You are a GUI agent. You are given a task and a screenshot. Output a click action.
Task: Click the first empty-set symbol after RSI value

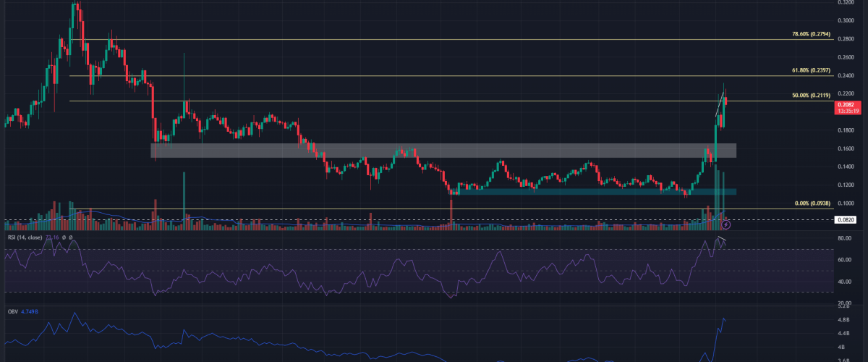pyautogui.click(x=64, y=237)
